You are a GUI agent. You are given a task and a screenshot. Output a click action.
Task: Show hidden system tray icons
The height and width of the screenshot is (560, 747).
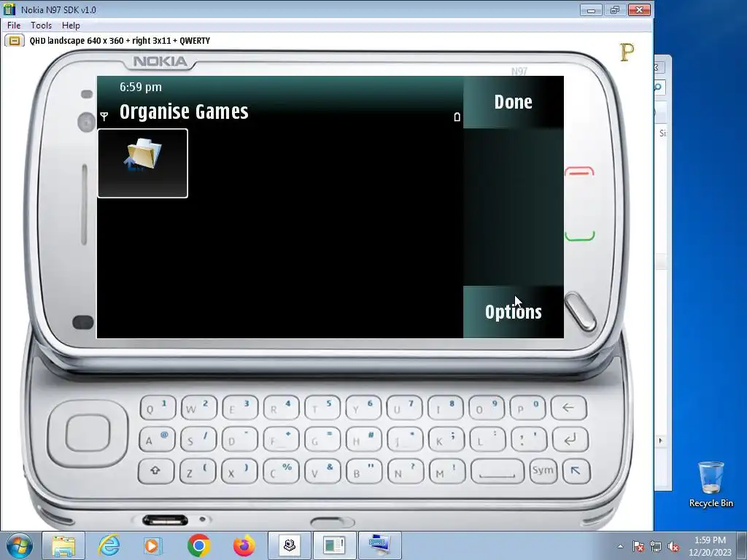[x=620, y=547]
